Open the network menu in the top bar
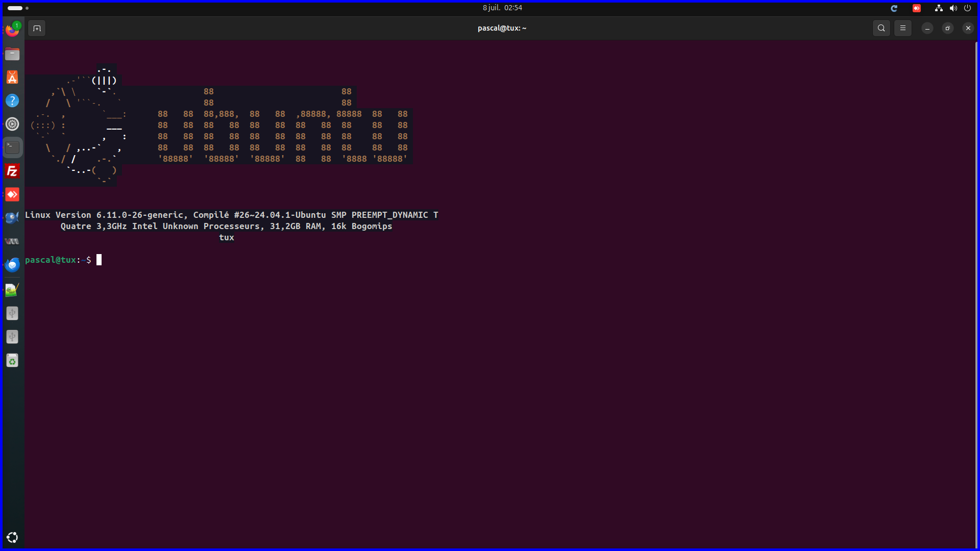The height and width of the screenshot is (551, 980). point(938,8)
